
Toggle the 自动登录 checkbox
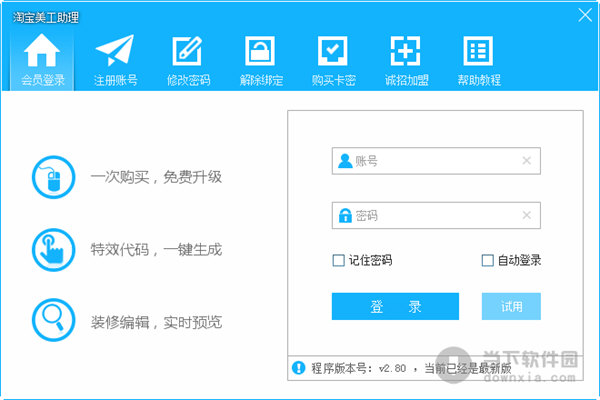pos(488,261)
